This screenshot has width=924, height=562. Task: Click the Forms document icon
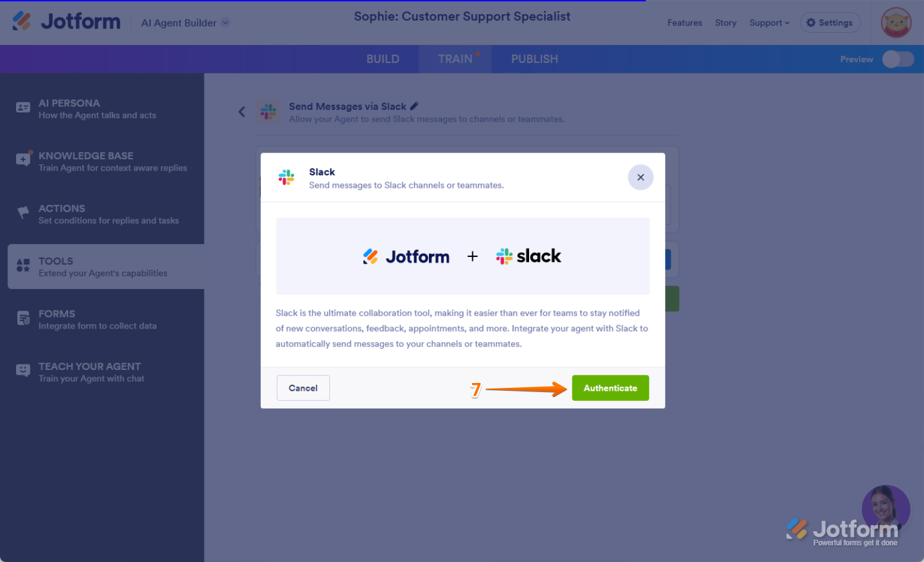pos(23,318)
